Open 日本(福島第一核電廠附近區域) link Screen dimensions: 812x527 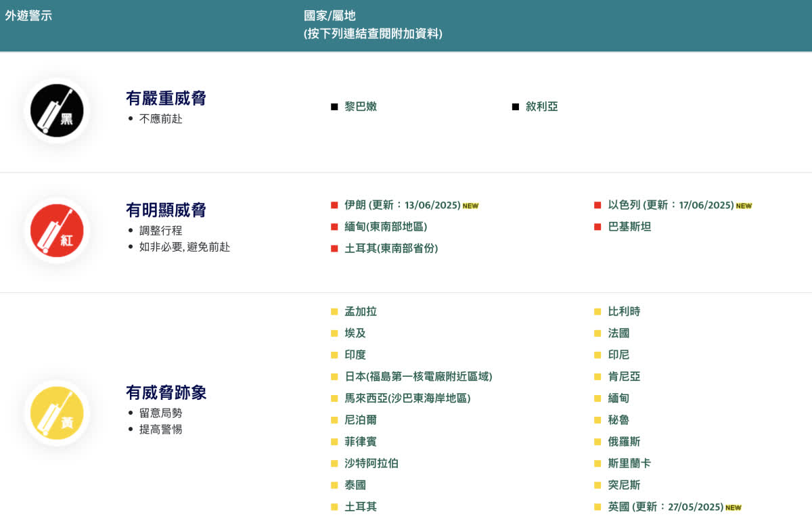[418, 377]
